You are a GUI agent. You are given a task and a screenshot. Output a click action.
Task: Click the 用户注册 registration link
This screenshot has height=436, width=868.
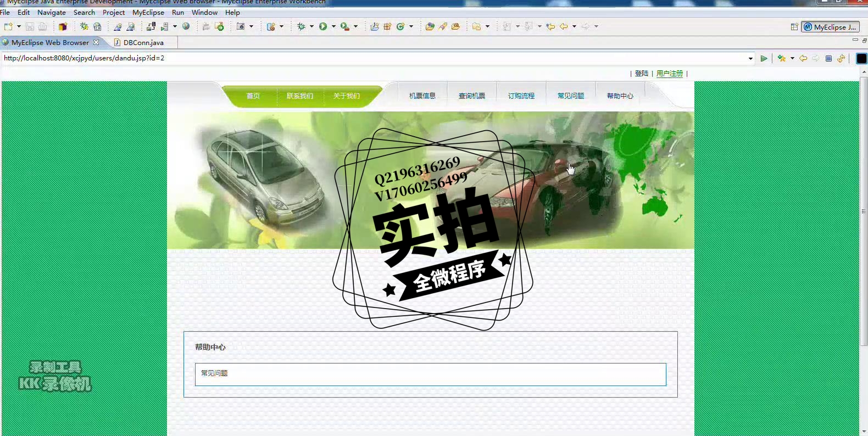coord(670,73)
